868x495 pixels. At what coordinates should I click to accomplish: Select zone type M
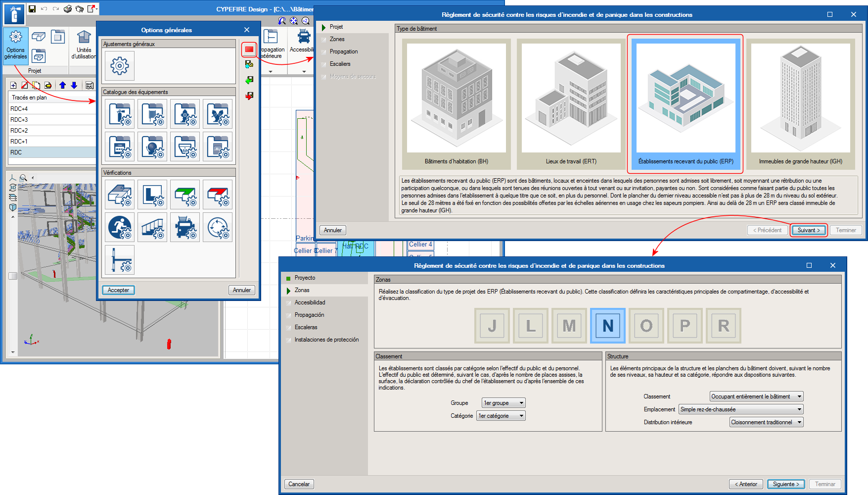[569, 326]
